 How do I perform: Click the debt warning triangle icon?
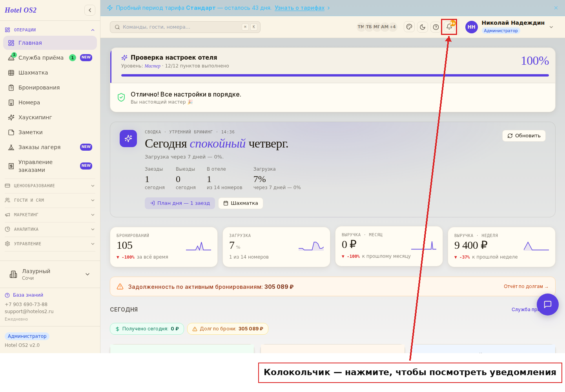pos(120,287)
